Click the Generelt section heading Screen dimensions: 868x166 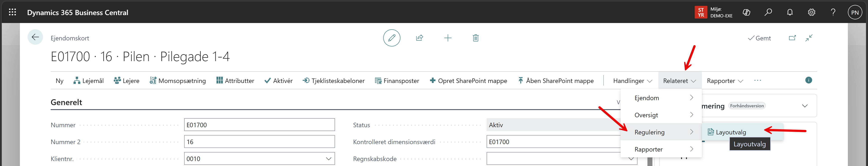coord(66,102)
